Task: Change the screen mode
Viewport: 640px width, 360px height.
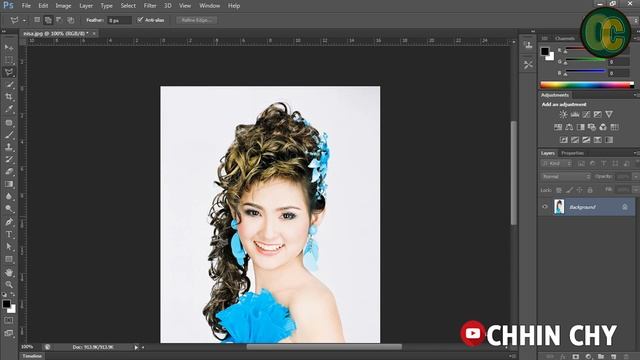Action: point(9,333)
